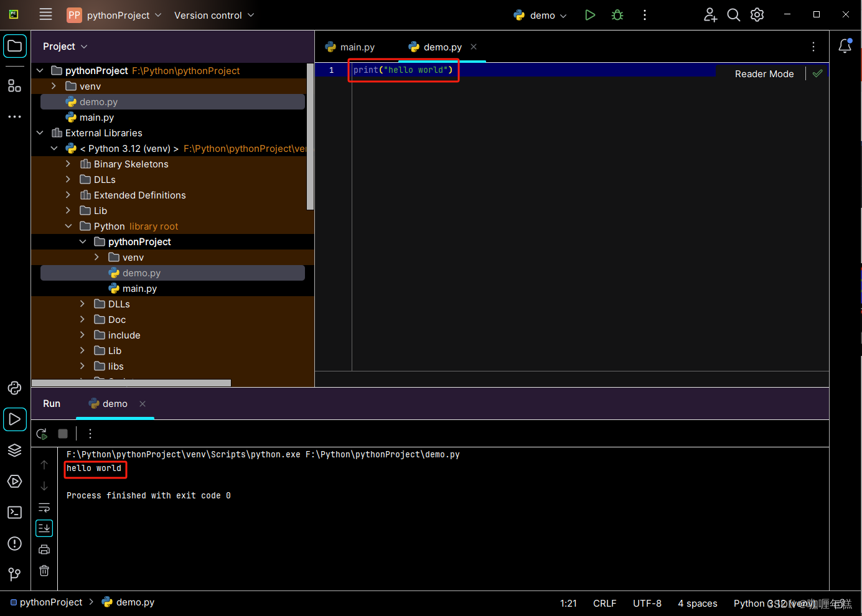Toggle the Run tool window button
The image size is (862, 616).
(15, 419)
